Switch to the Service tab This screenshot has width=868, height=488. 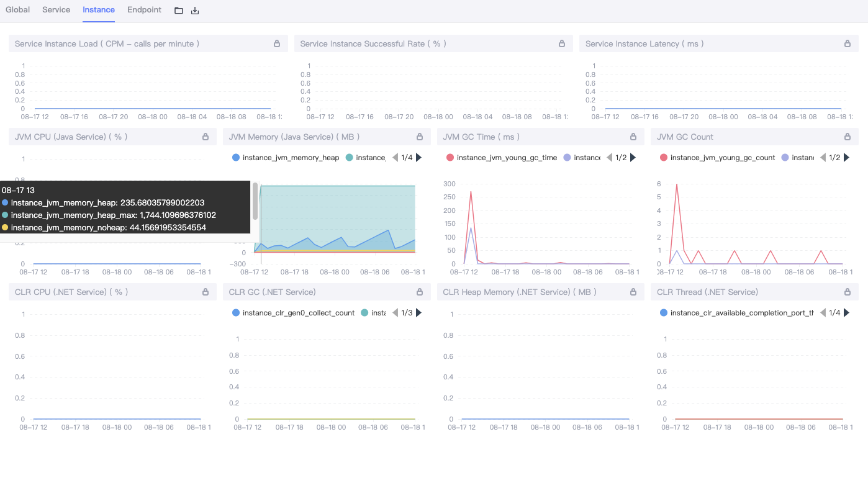pyautogui.click(x=56, y=10)
